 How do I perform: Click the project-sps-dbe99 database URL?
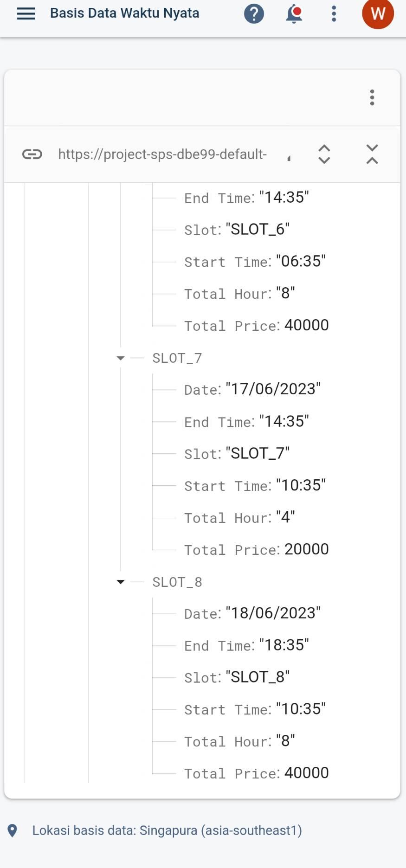point(162,154)
